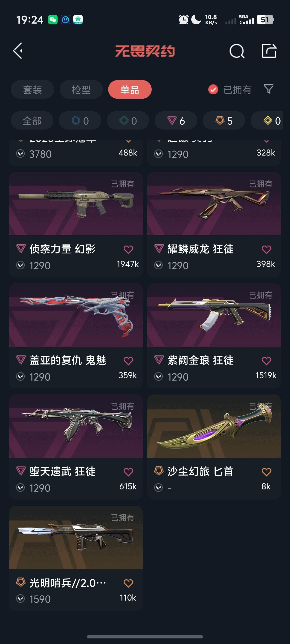Switch to the 枪型 tab
This screenshot has height=644, width=290.
(81, 89)
